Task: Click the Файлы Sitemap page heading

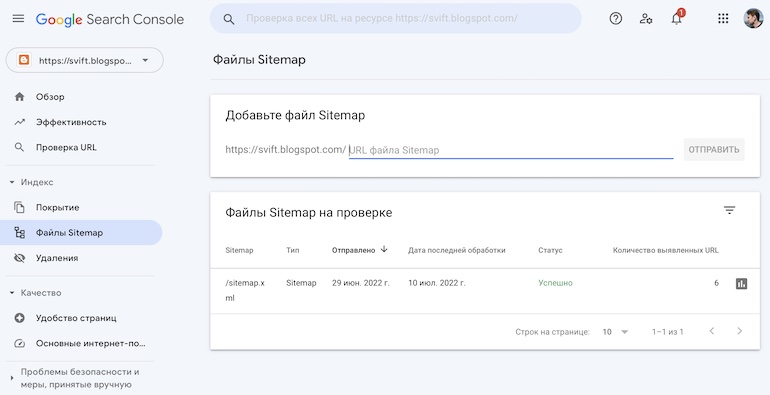Action: (259, 59)
